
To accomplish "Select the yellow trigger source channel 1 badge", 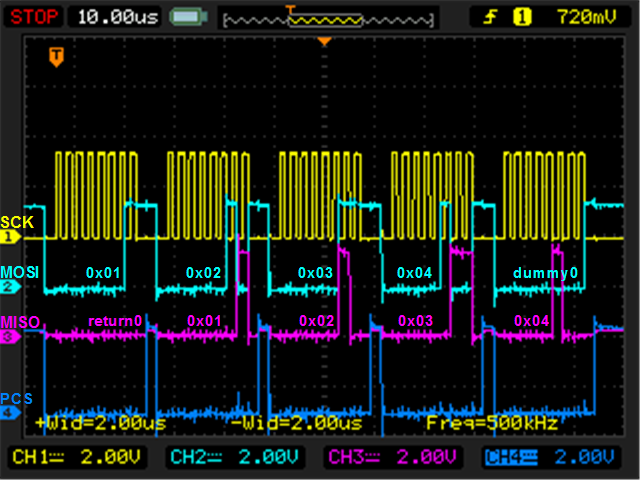I will pyautogui.click(x=522, y=17).
